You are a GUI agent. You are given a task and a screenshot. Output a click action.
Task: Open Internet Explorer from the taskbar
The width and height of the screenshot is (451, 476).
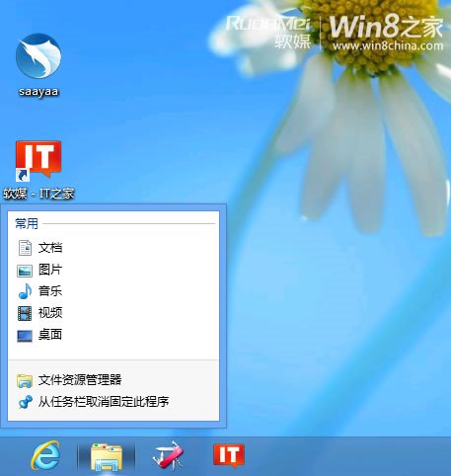pos(45,455)
